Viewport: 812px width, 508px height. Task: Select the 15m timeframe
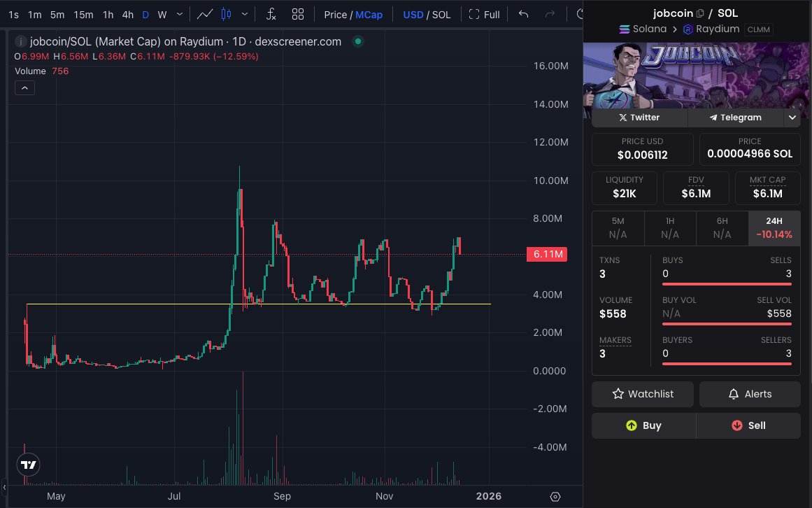coord(83,15)
